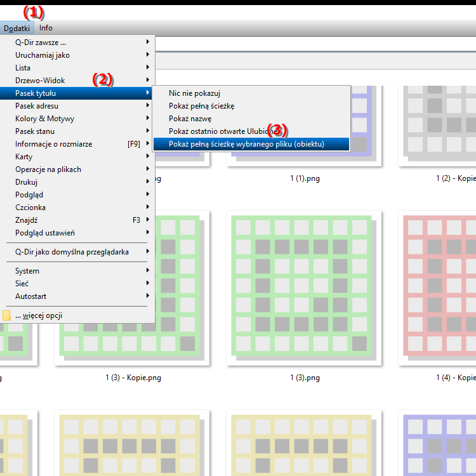The width and height of the screenshot is (476, 476).
Task: Open Informacje o rozmiarze submenu
Action: pos(77,144)
